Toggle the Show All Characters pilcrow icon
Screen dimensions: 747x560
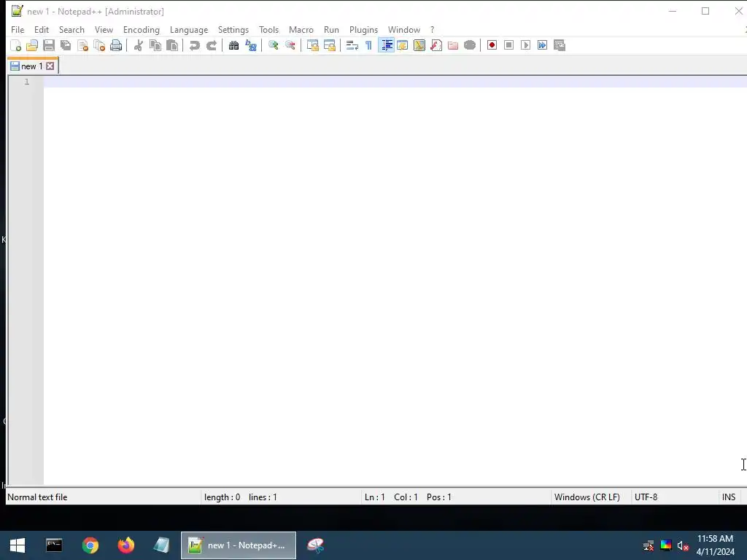tap(368, 45)
